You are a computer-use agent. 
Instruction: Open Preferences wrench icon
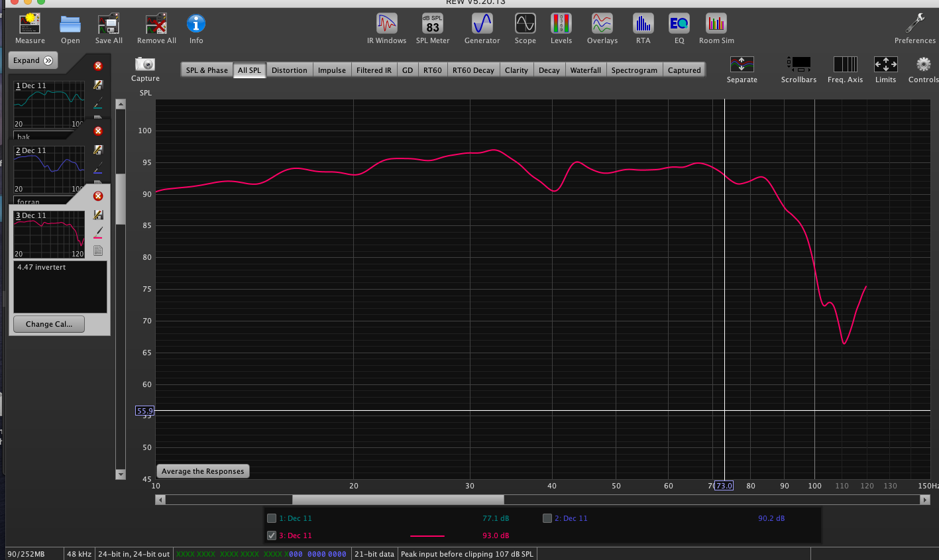tap(914, 25)
